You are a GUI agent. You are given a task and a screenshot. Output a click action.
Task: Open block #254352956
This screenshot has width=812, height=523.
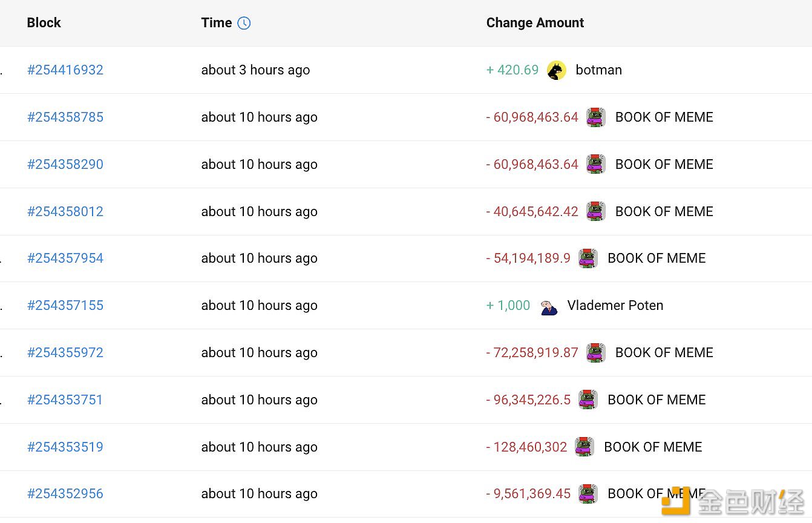click(65, 494)
